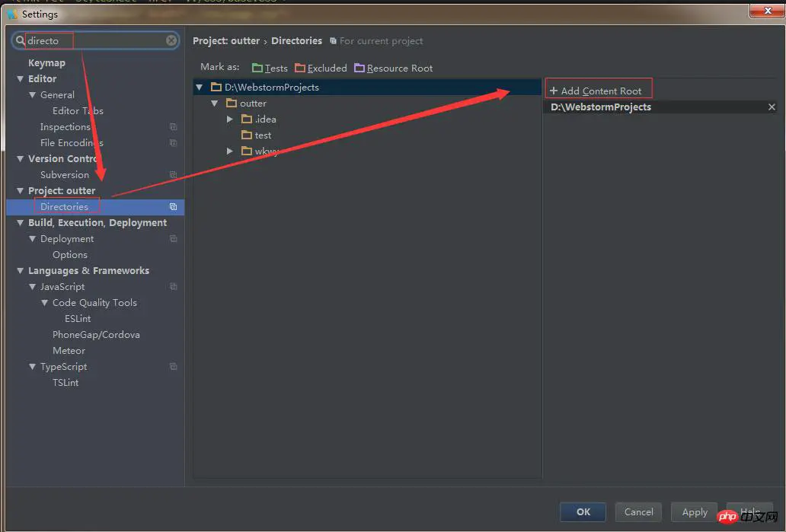Click Add Content Root
The height and width of the screenshot is (532, 786).
click(x=596, y=91)
